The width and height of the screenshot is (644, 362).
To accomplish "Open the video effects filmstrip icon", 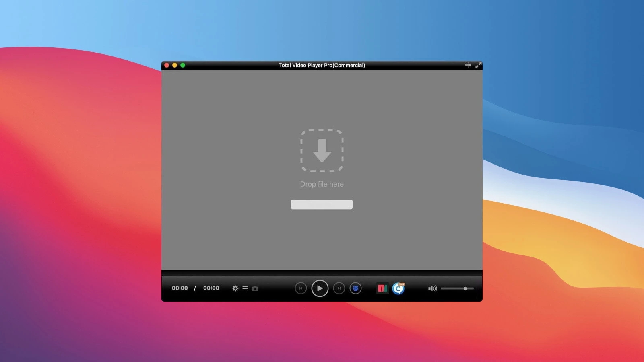I will point(383,288).
